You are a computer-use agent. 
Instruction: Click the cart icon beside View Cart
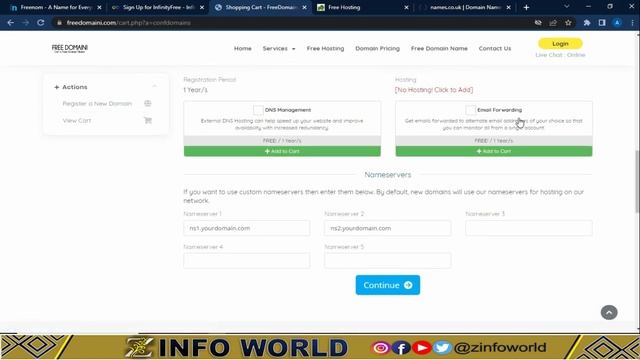[x=148, y=120]
